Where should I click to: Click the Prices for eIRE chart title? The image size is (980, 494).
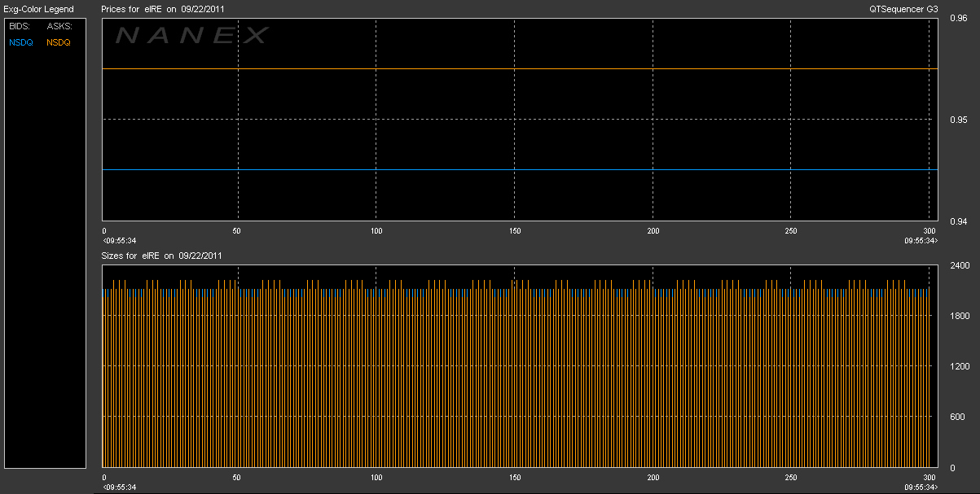pyautogui.click(x=164, y=9)
